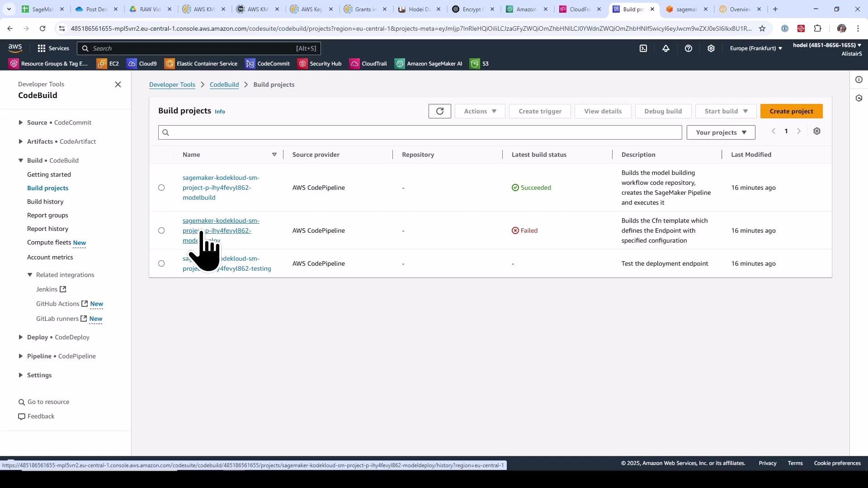Open Report groups in sidebar
Image resolution: width=868 pixels, height=488 pixels.
tap(47, 215)
